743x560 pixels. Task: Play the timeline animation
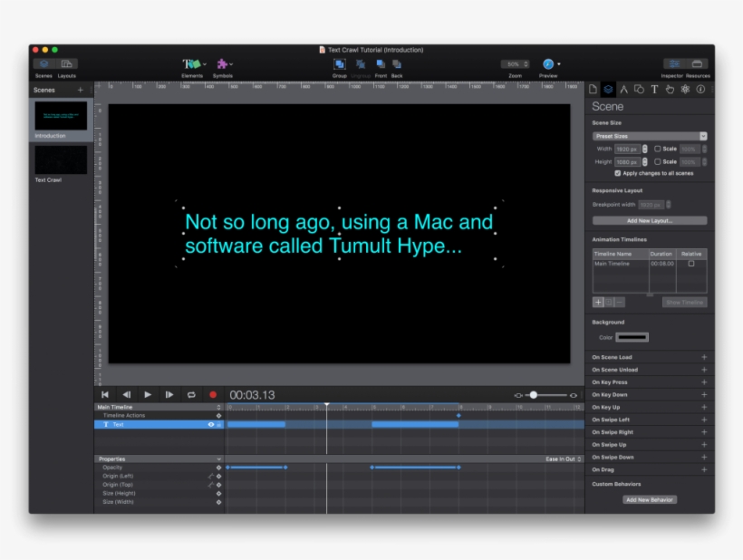148,395
